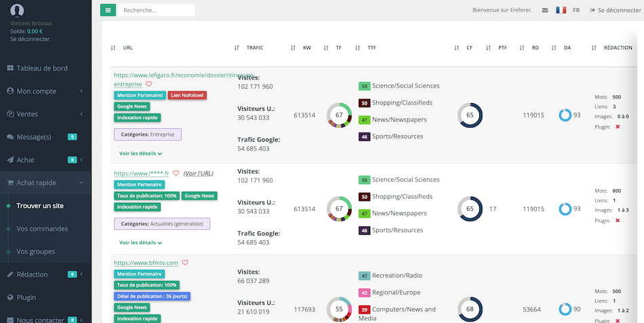
Task: Favorite the lefigaro.fr listing with heart icon
Action: [148, 84]
